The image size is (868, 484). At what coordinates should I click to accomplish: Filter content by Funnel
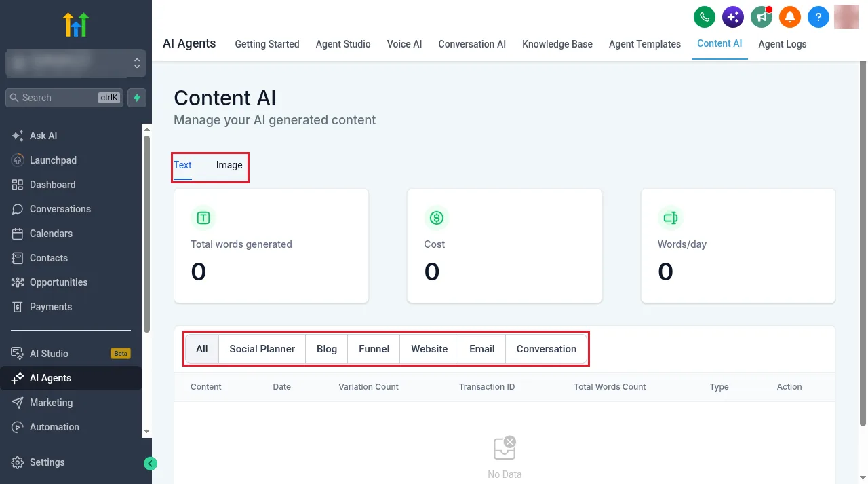374,349
